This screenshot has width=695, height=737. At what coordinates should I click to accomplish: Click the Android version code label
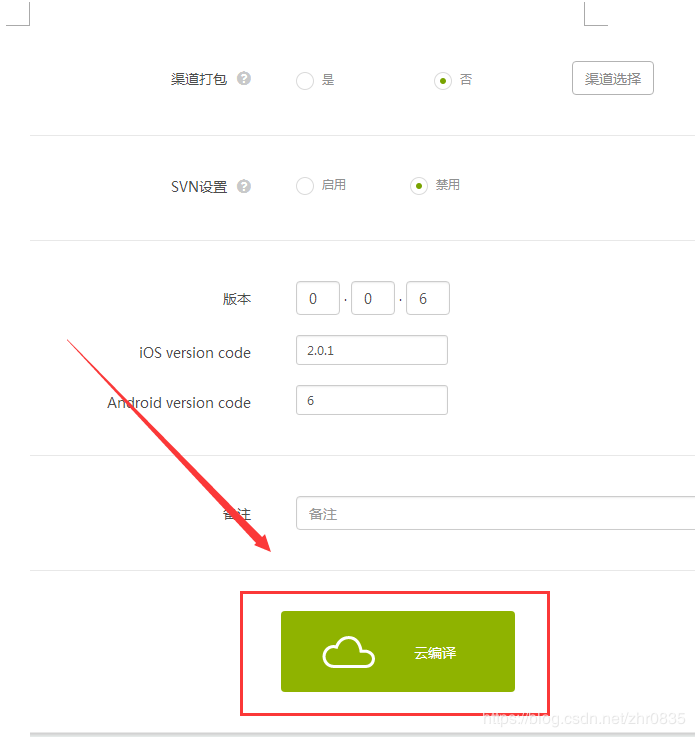pyautogui.click(x=179, y=403)
